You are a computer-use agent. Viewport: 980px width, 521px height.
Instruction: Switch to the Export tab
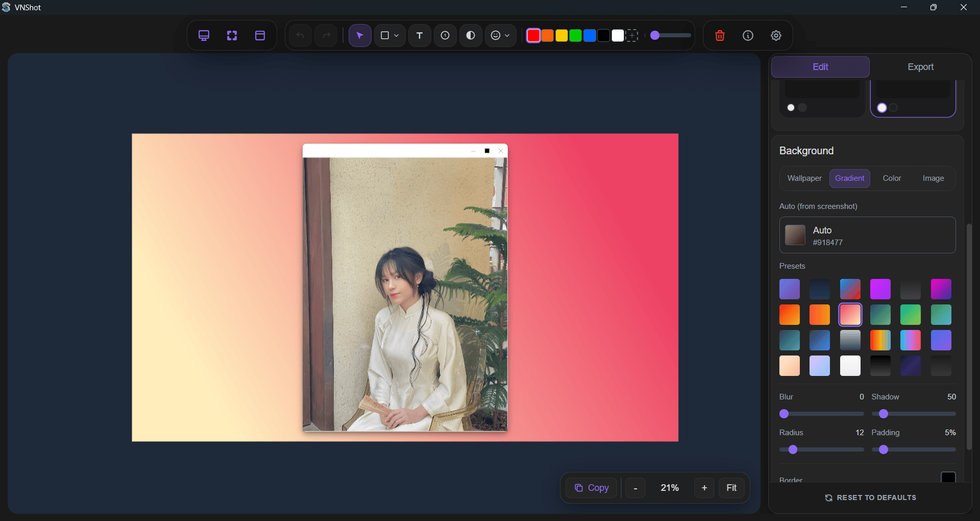pos(920,67)
